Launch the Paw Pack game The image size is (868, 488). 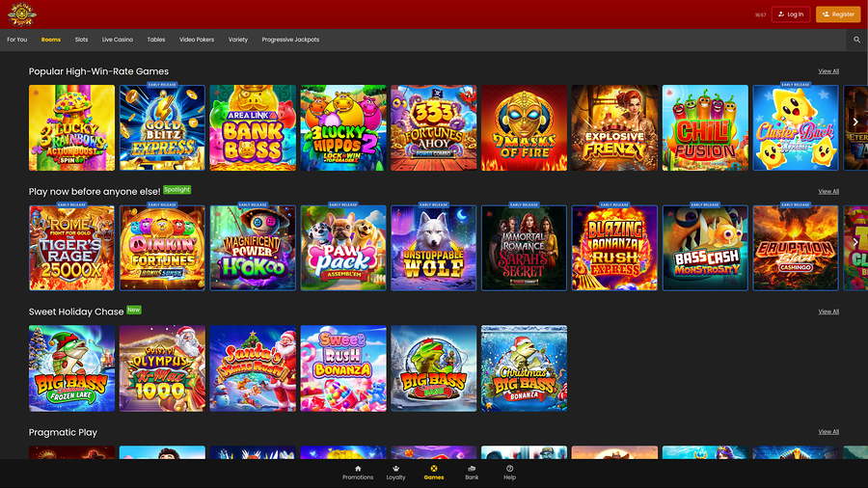coord(343,248)
